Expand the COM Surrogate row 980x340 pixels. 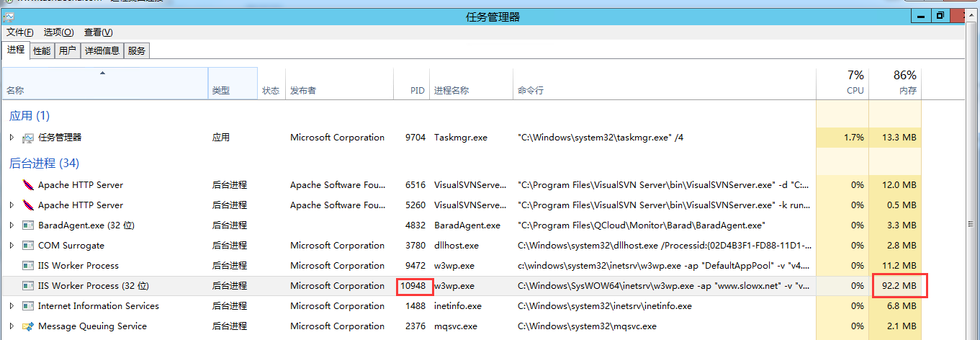point(12,246)
